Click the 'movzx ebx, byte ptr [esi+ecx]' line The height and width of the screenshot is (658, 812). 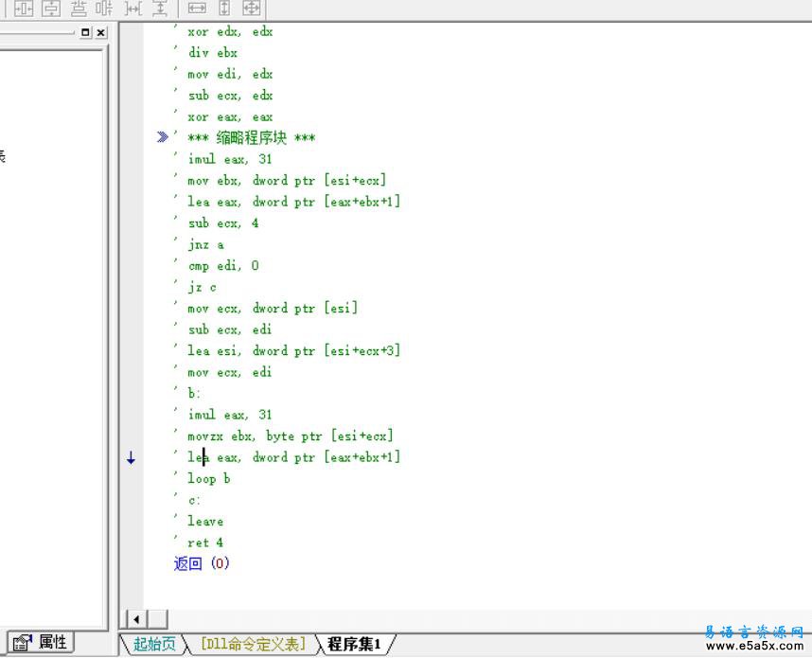[290, 436]
